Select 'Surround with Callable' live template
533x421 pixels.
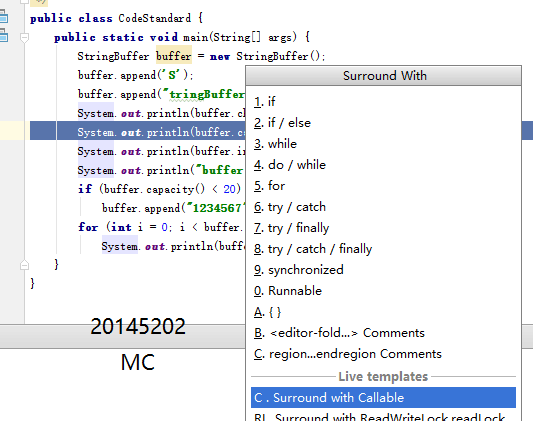click(x=383, y=398)
